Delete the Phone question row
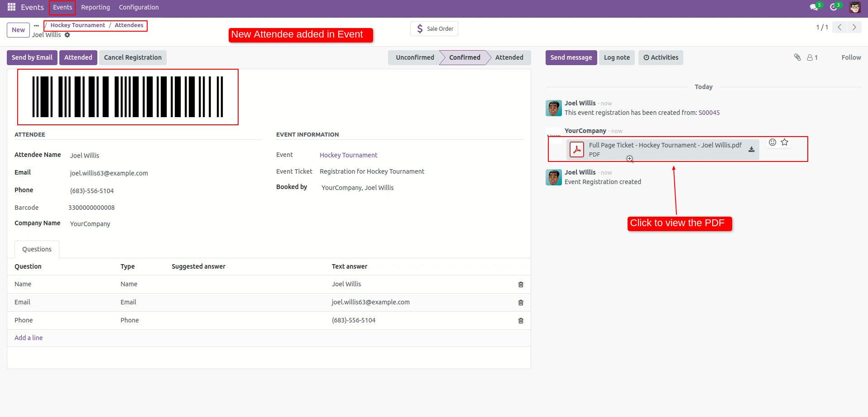 [x=521, y=321]
